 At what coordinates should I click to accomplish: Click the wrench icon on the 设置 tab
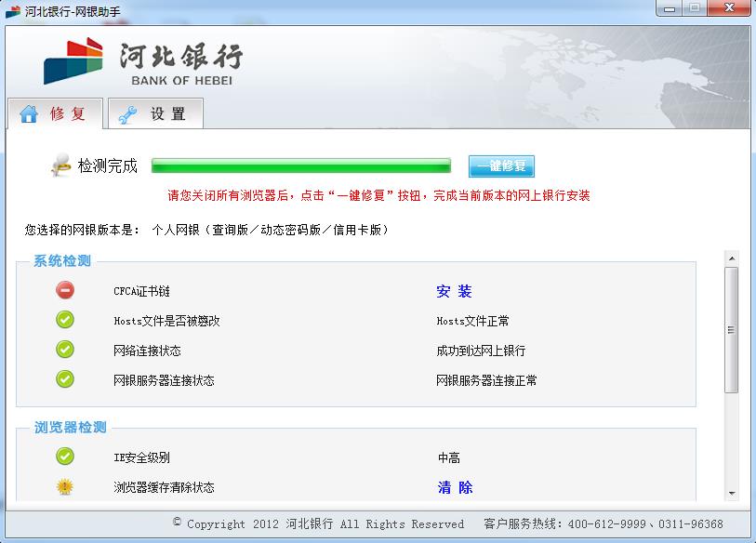pos(127,114)
